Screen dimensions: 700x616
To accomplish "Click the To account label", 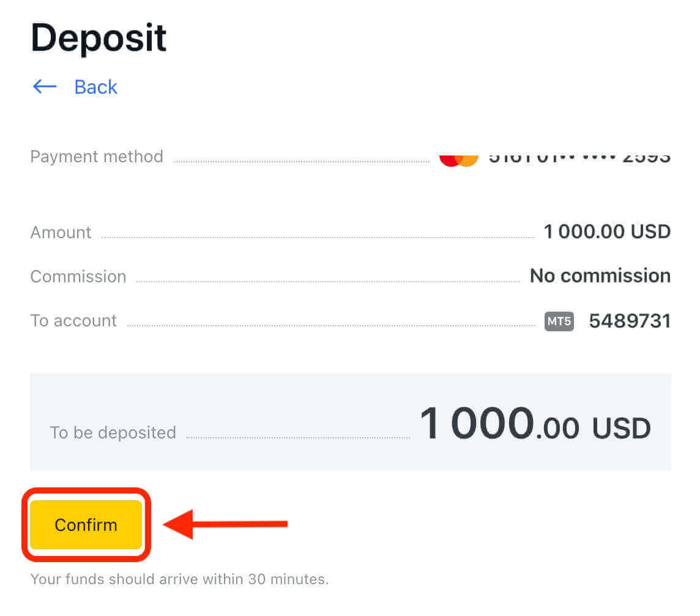I will (x=73, y=321).
